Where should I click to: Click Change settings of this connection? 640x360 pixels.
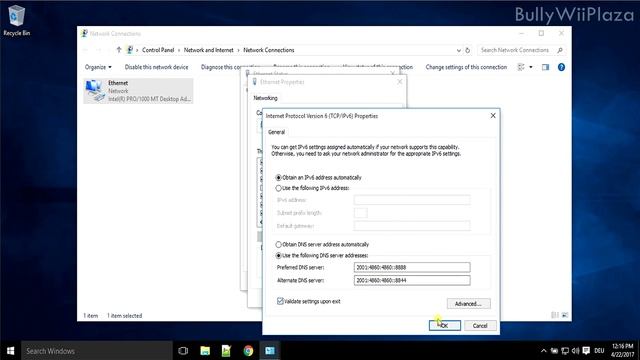click(x=466, y=67)
